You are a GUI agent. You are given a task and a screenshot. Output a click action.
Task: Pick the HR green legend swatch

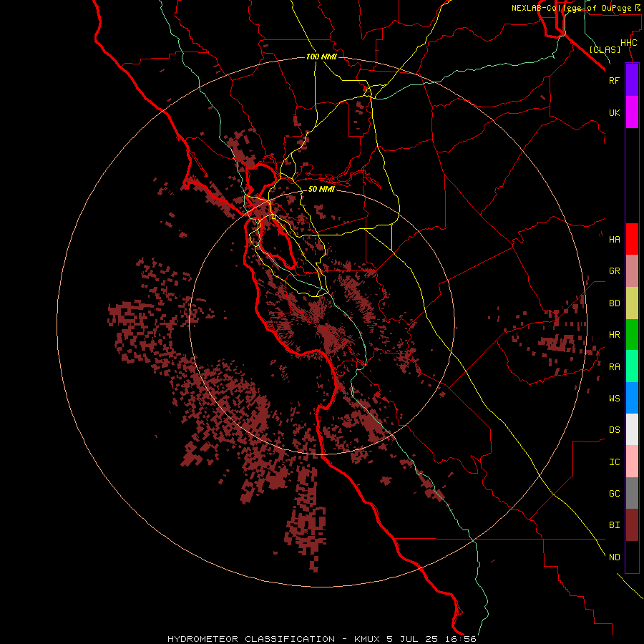tap(632, 335)
